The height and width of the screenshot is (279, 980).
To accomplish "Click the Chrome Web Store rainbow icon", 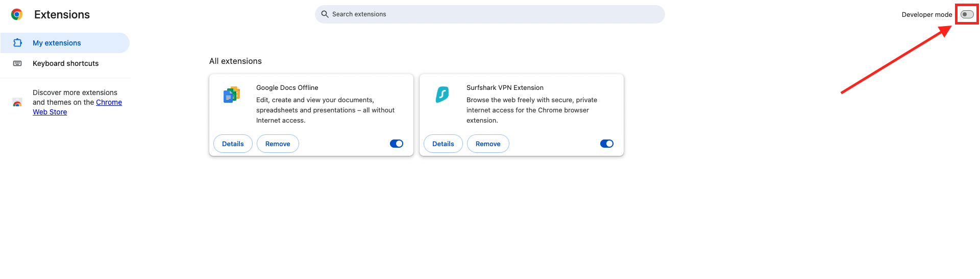I will click(17, 103).
